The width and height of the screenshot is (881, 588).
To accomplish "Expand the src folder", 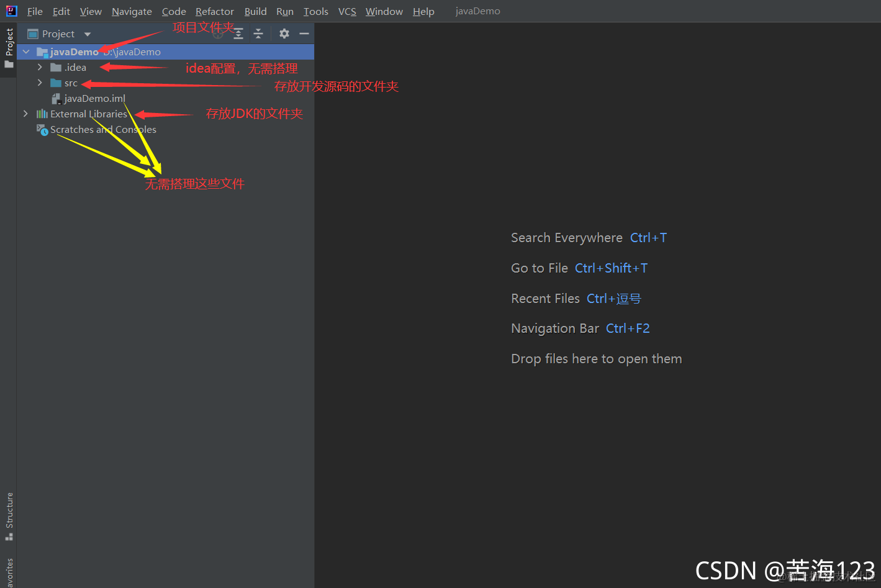I will pyautogui.click(x=40, y=83).
